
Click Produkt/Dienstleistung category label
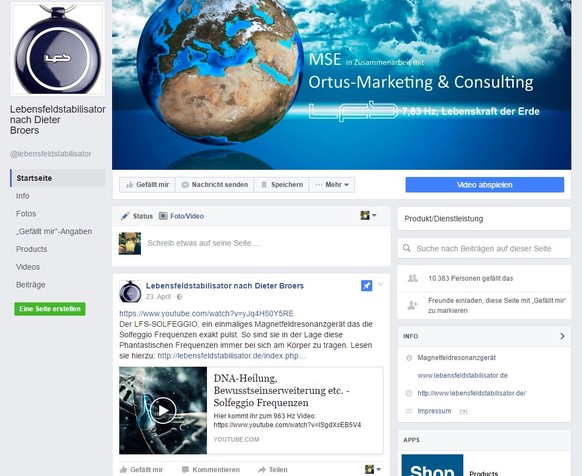pyautogui.click(x=444, y=219)
